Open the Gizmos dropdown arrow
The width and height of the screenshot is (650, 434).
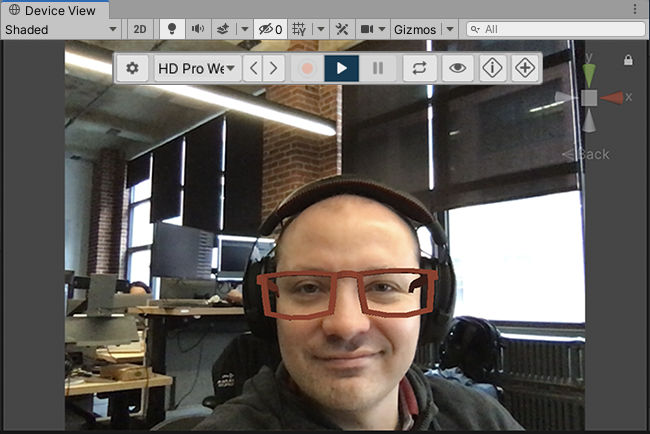pyautogui.click(x=450, y=29)
